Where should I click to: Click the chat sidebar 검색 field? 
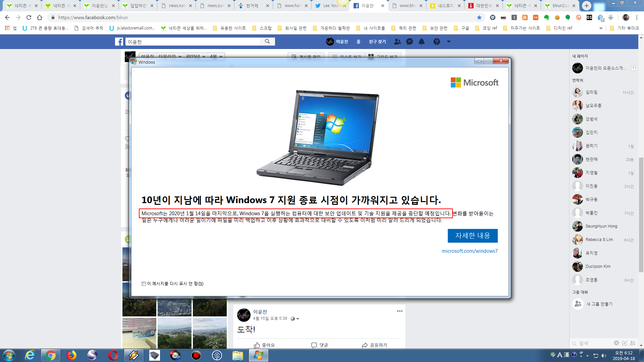coord(590,343)
